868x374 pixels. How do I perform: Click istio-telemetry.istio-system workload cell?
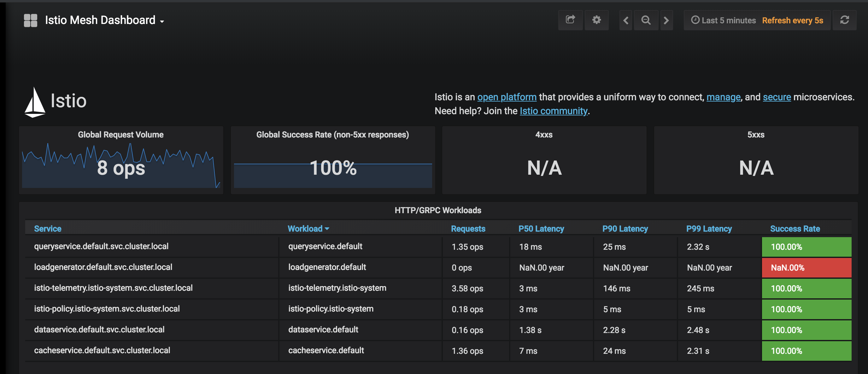361,288
